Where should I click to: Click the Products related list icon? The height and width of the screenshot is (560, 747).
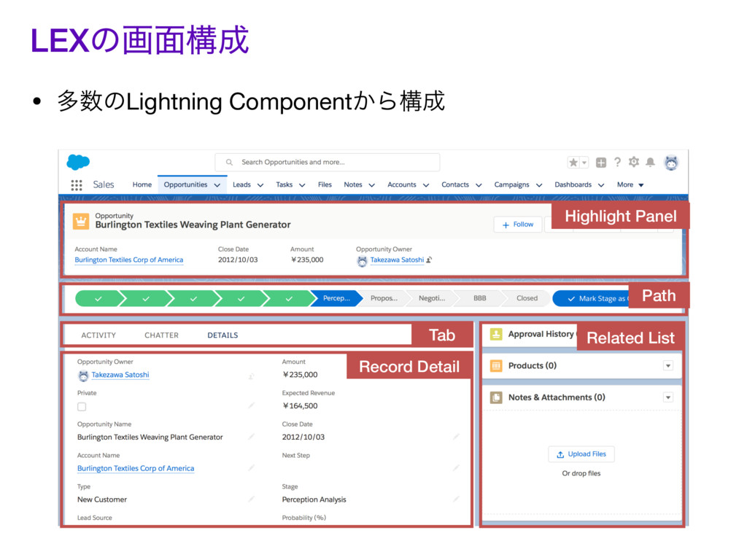pos(496,366)
